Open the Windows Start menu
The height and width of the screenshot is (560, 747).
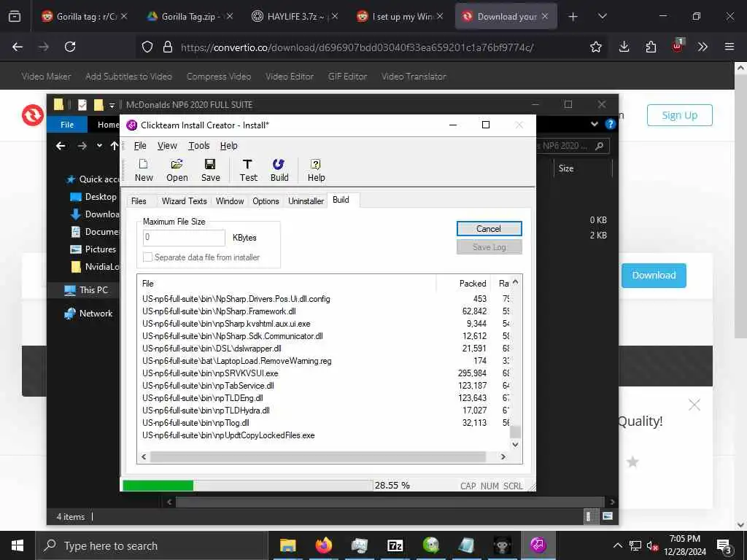pos(18,545)
